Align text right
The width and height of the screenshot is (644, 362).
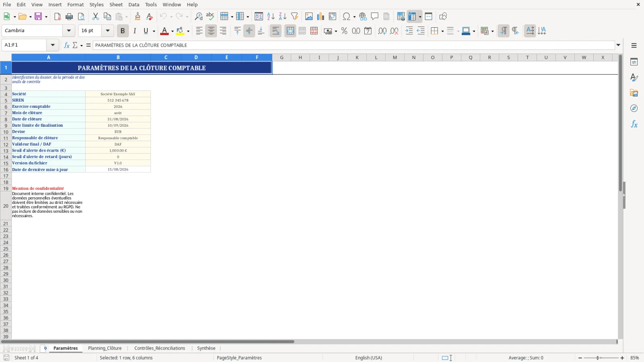point(223,31)
